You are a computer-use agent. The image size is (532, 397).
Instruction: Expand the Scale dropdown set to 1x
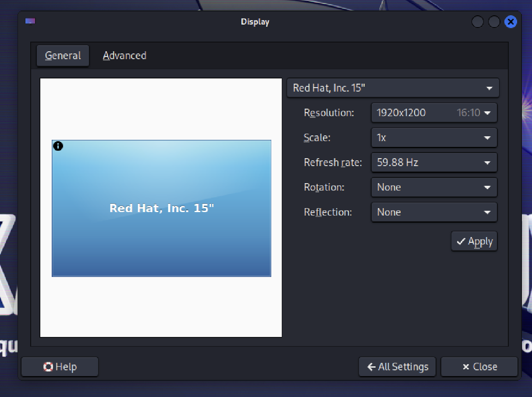(434, 138)
